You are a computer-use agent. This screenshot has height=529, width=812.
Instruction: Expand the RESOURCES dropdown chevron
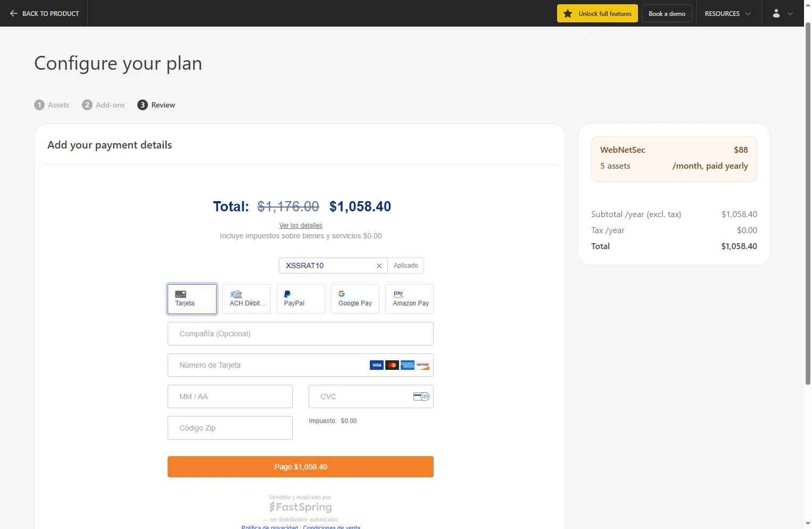click(x=748, y=14)
